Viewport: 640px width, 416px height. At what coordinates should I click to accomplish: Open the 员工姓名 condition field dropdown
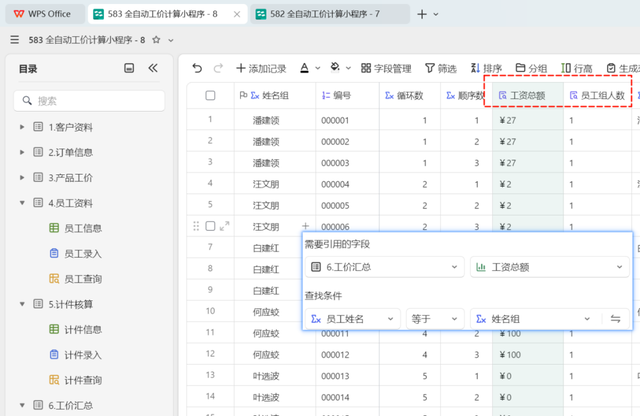pos(353,319)
